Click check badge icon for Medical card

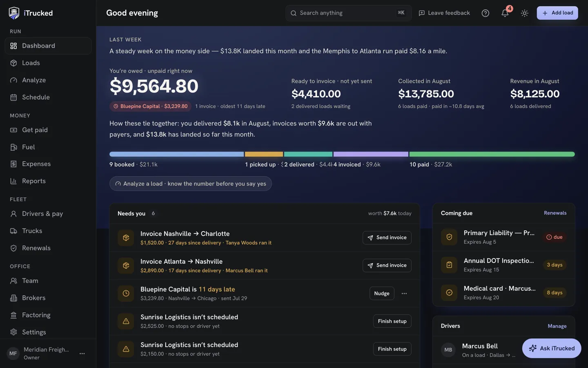(x=449, y=293)
